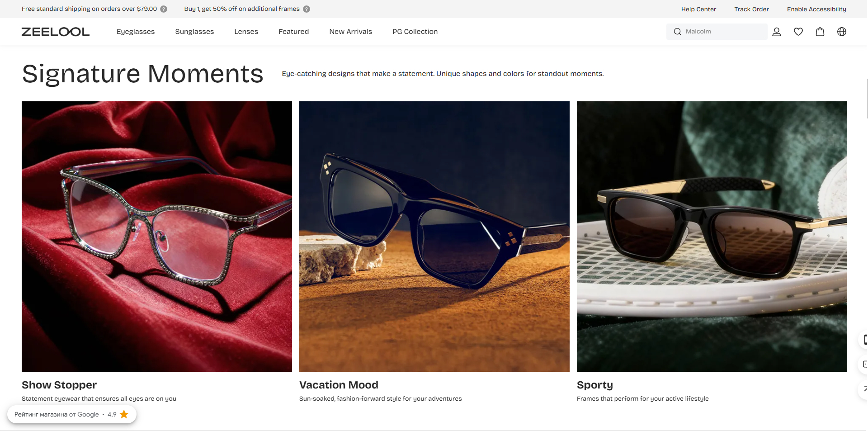Open the user account icon

click(777, 32)
